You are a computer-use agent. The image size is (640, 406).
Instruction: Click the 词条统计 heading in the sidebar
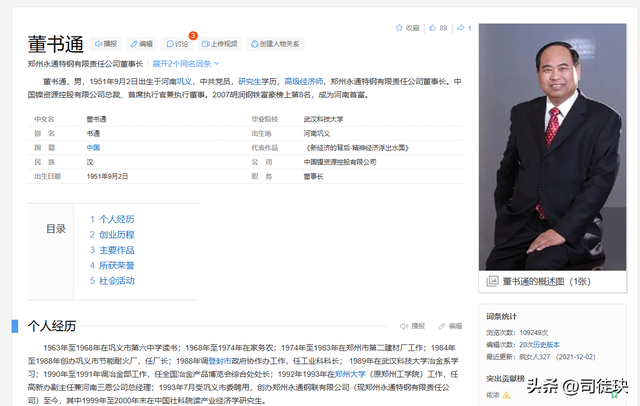pos(502,317)
